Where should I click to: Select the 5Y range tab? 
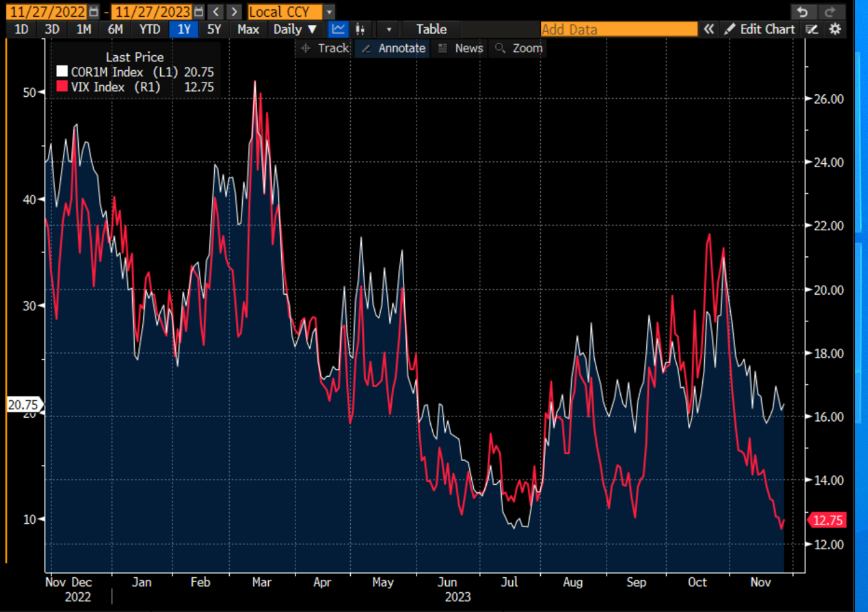(x=214, y=29)
